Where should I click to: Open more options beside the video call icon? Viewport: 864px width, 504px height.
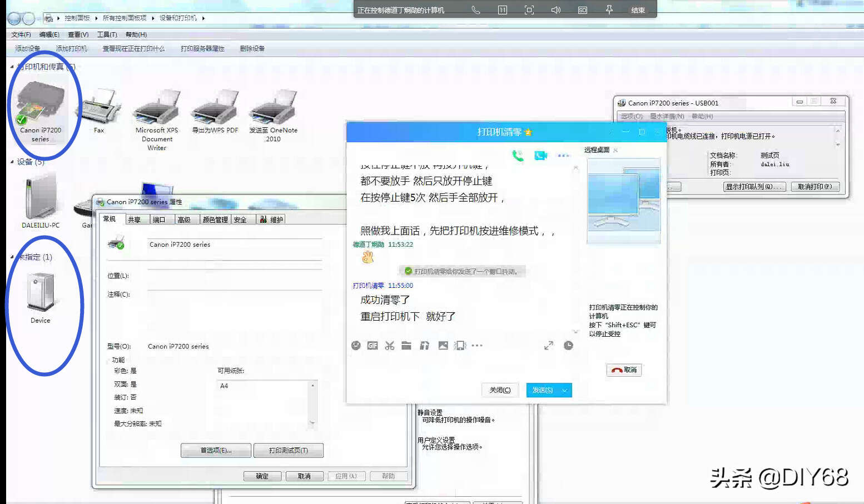click(x=563, y=156)
